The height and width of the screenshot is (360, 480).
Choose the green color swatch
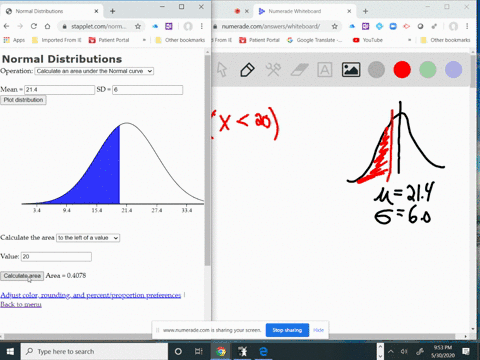point(428,70)
